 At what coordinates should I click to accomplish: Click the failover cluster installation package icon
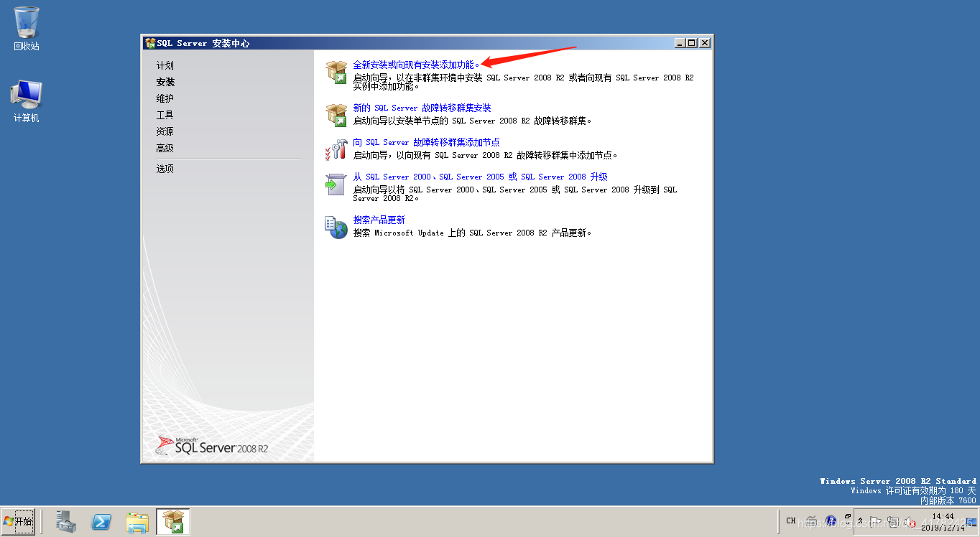click(x=336, y=114)
